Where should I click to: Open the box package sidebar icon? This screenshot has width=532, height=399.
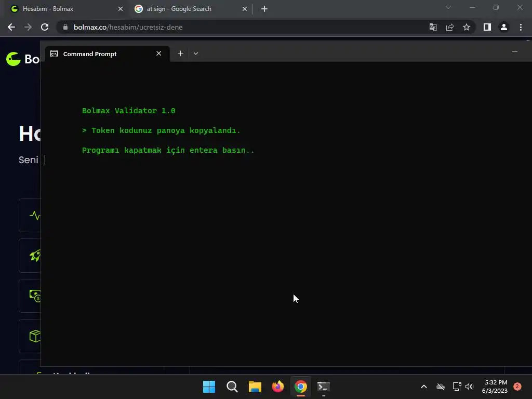click(x=35, y=336)
